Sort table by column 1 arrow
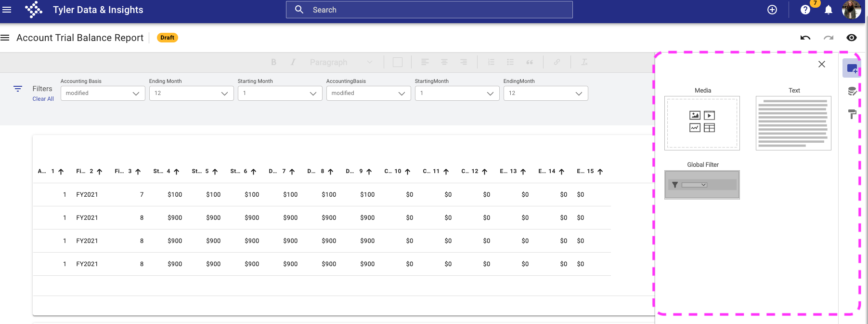Screen dimensions: 868x324 click(61, 172)
